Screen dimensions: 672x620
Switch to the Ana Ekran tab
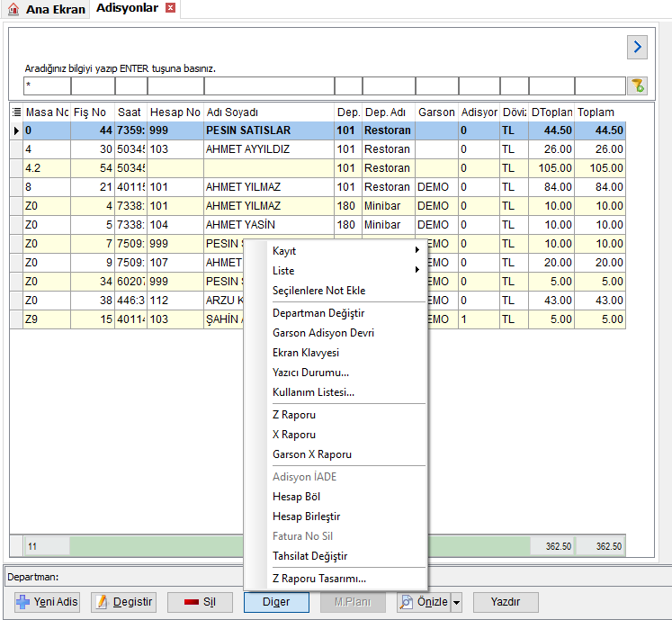[x=46, y=9]
